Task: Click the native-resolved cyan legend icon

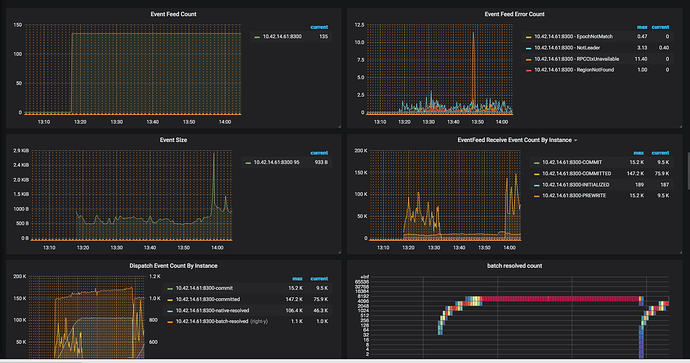Action: (x=170, y=311)
